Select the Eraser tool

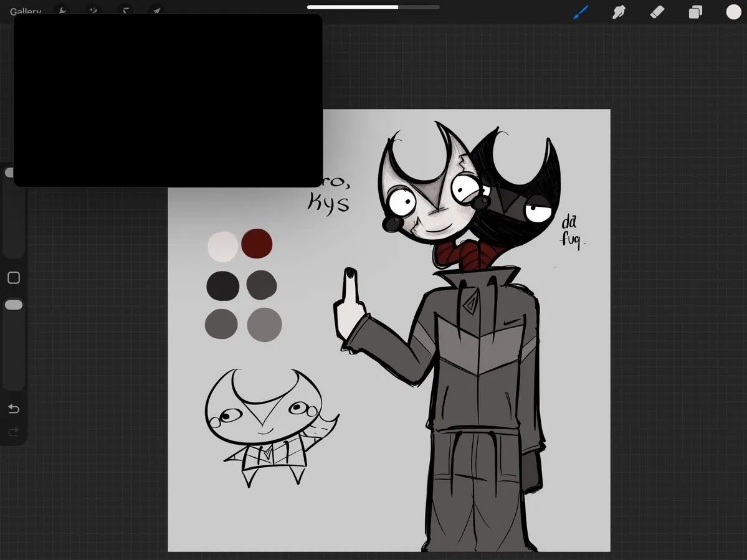tap(657, 12)
